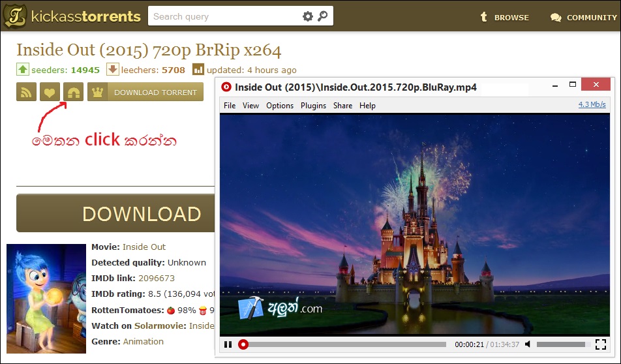Click the Inside Out poster thumbnail
Image resolution: width=621 pixels, height=364 pixels.
46,299
